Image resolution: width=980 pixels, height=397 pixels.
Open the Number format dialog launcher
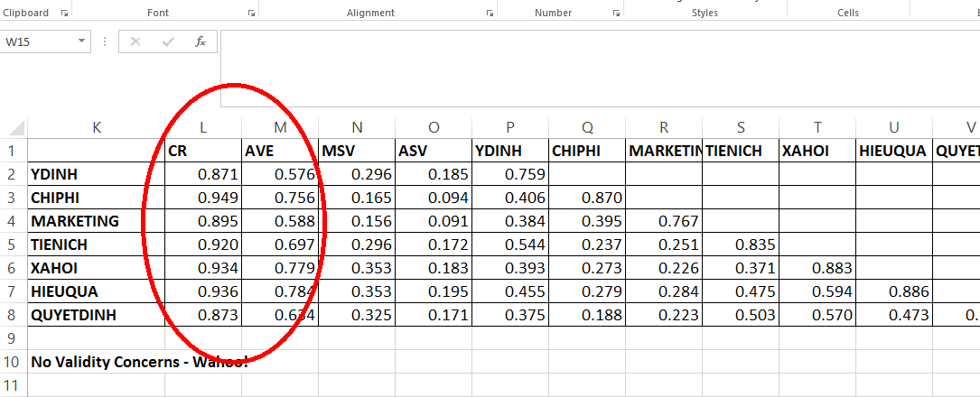point(616,14)
